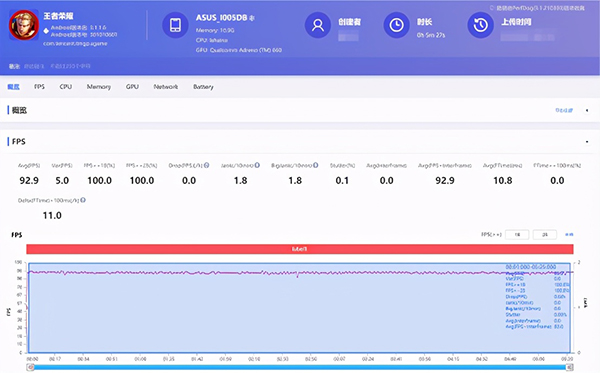Click the blue range slider track
The image size is (600, 373).
pyautogui.click(x=300, y=367)
